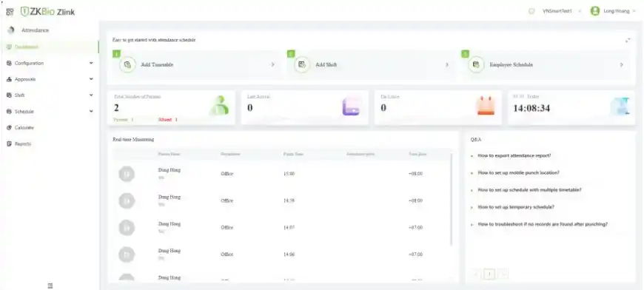Image resolution: width=644 pixels, height=290 pixels.
Task: Click the Calculate sidebar icon
Action: pos(9,127)
